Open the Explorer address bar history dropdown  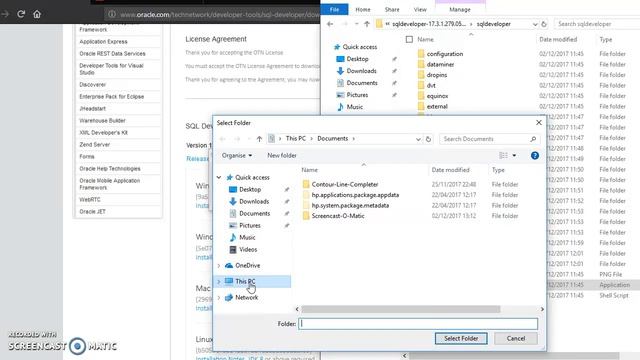pos(535,24)
